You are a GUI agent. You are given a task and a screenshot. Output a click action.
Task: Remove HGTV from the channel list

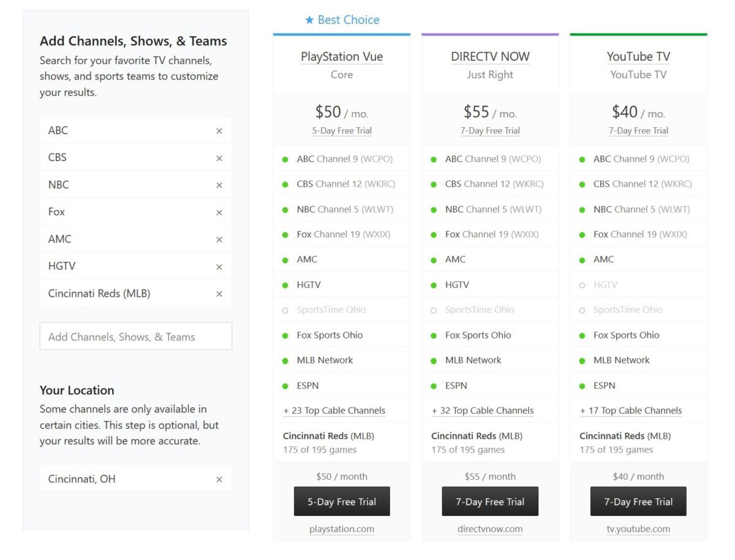click(219, 267)
